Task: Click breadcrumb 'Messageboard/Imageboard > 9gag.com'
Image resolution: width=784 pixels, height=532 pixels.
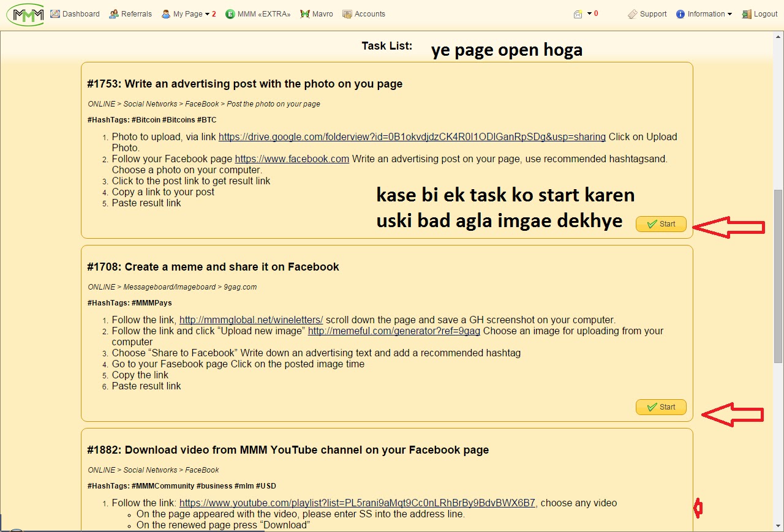Action: click(190, 287)
